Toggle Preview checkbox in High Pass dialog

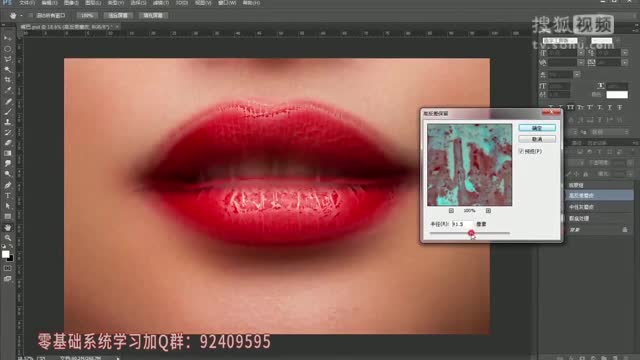521,151
